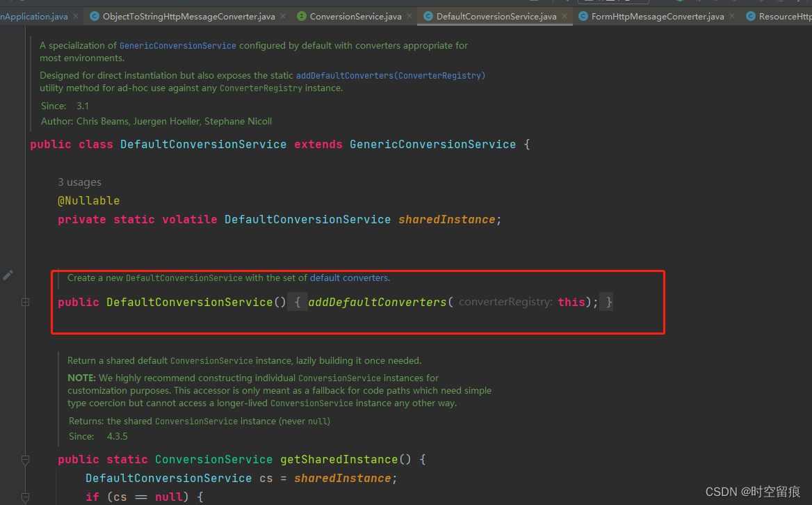Click the pencil edit icon in the left gutter
Image resolution: width=812 pixels, height=505 pixels.
tap(8, 275)
